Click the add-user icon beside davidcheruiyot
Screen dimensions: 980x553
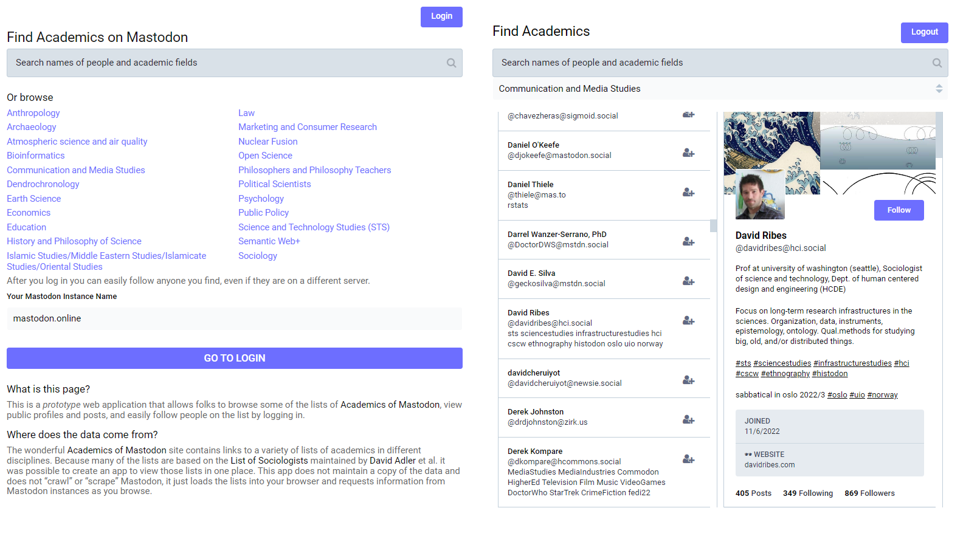688,380
